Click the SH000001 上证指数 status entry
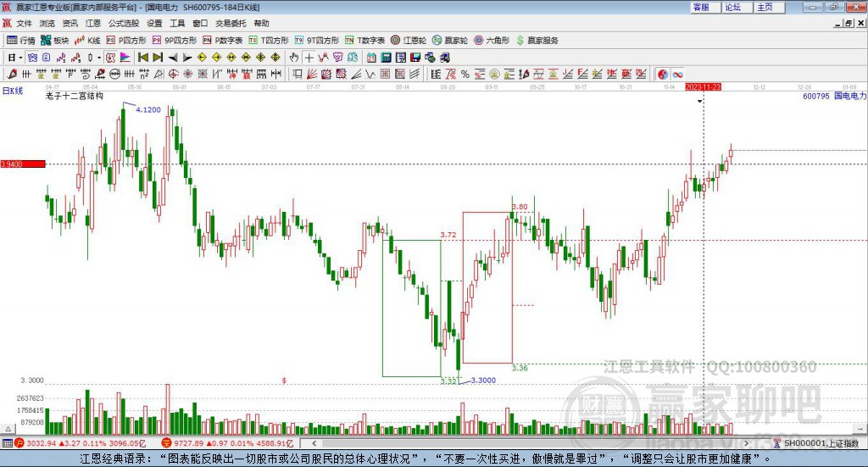Image resolution: width=868 pixels, height=467 pixels. [x=821, y=443]
